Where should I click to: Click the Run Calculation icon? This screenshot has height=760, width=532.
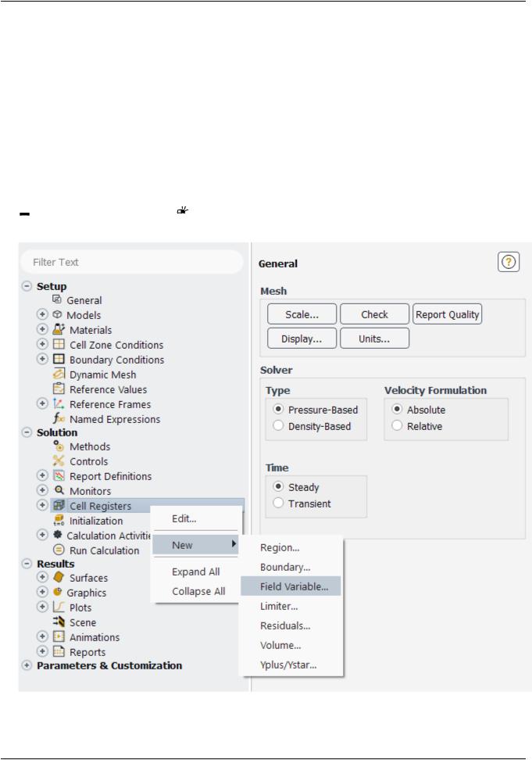tap(59, 550)
